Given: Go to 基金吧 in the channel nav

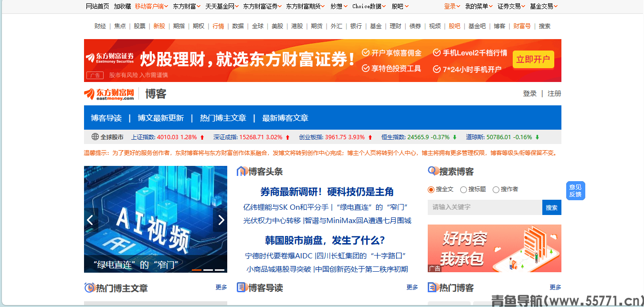Looking at the screenshot, I should tap(477, 26).
